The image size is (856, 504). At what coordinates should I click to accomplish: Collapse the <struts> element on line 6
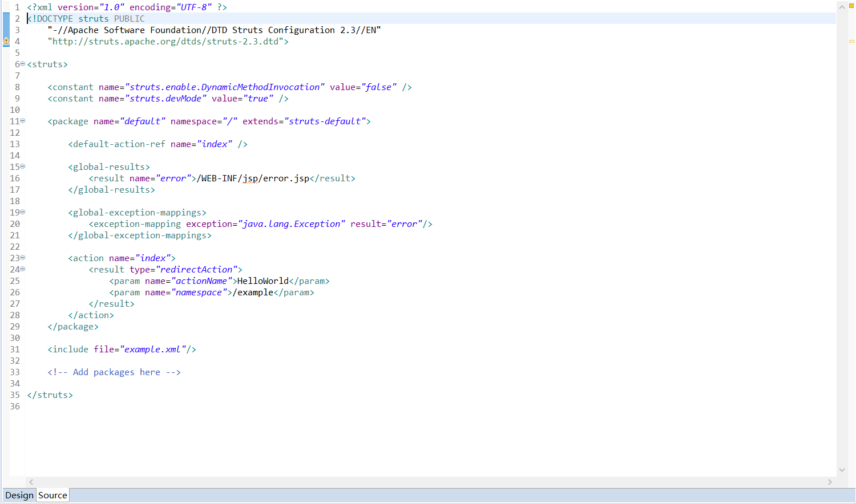click(x=23, y=64)
